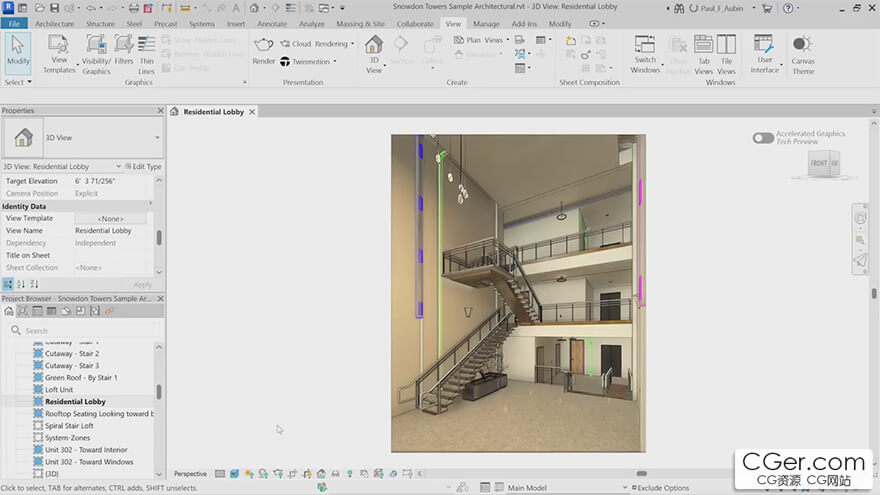The height and width of the screenshot is (495, 880).
Task: Open Cloud Rendering options
Action: pos(318,44)
